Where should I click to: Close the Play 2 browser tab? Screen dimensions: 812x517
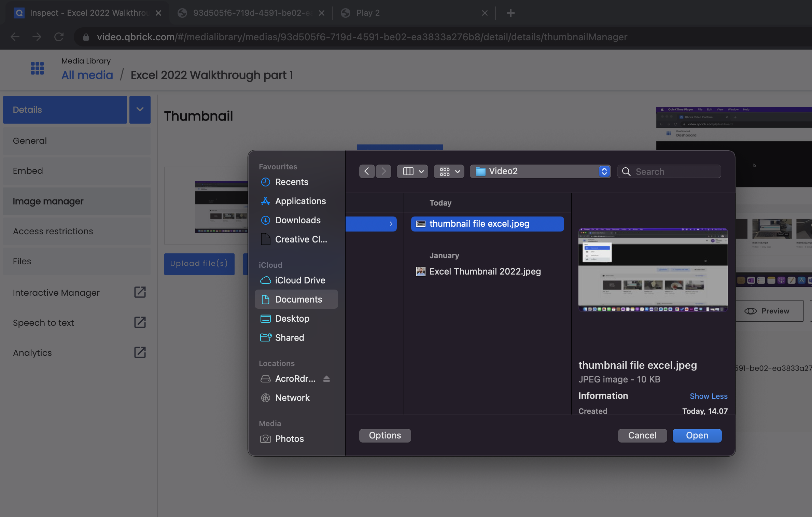(485, 13)
